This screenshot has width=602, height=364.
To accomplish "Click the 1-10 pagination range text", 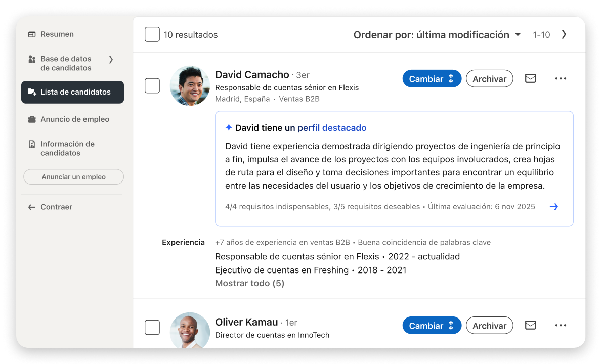I will point(541,35).
